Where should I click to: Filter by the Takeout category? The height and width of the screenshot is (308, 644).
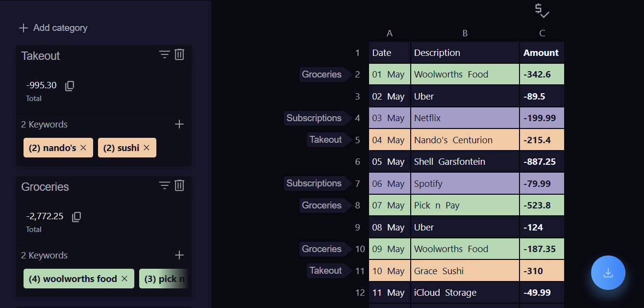pos(165,54)
